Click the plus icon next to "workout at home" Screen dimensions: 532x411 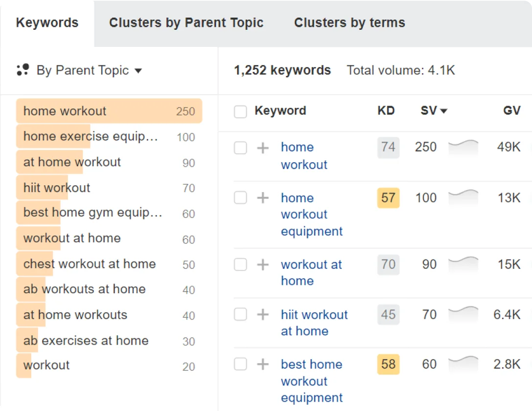263,265
